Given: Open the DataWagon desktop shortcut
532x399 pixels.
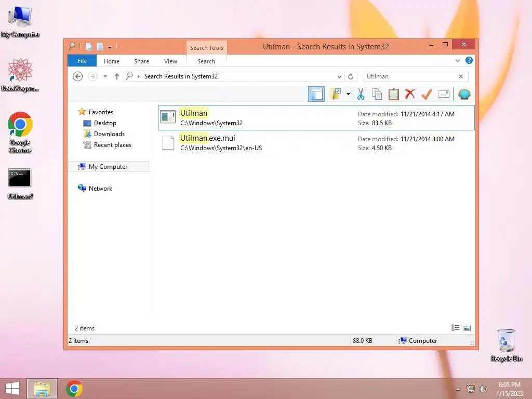Looking at the screenshot, I should point(20,75).
